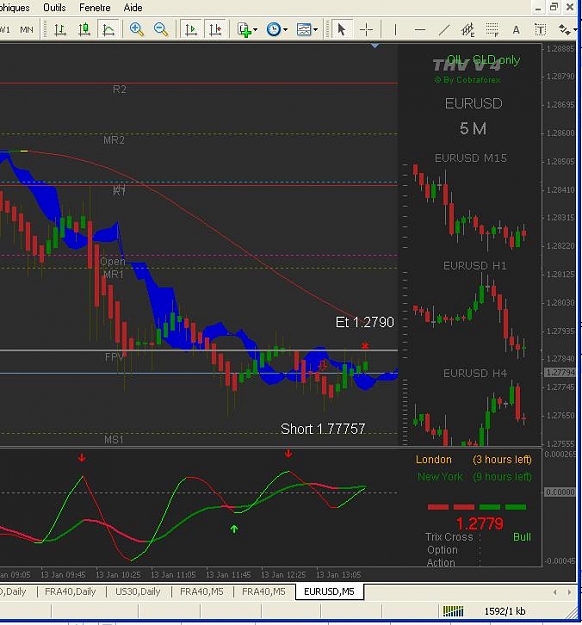Click the MS1 pivot level label

(114, 440)
